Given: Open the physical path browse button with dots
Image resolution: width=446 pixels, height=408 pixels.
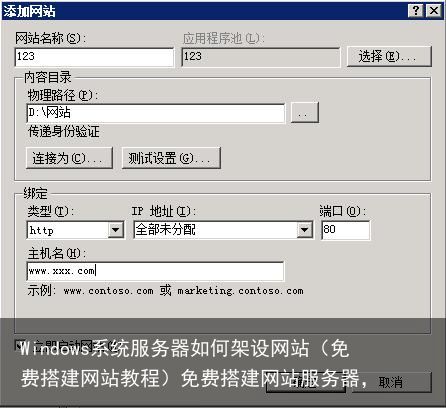Looking at the screenshot, I should click(x=305, y=113).
